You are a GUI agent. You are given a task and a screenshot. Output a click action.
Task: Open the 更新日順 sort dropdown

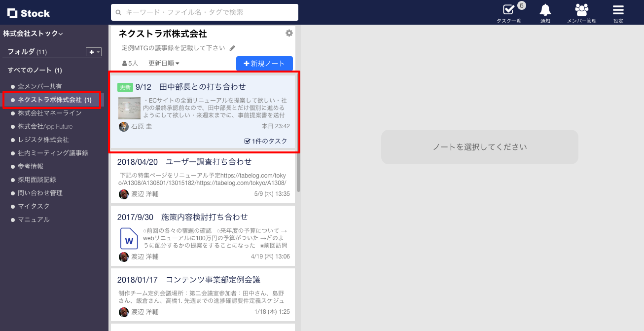[x=164, y=63]
